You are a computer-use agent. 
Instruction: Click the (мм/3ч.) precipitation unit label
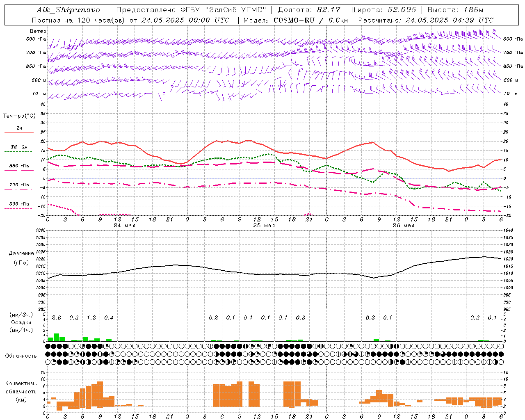coord(21,315)
